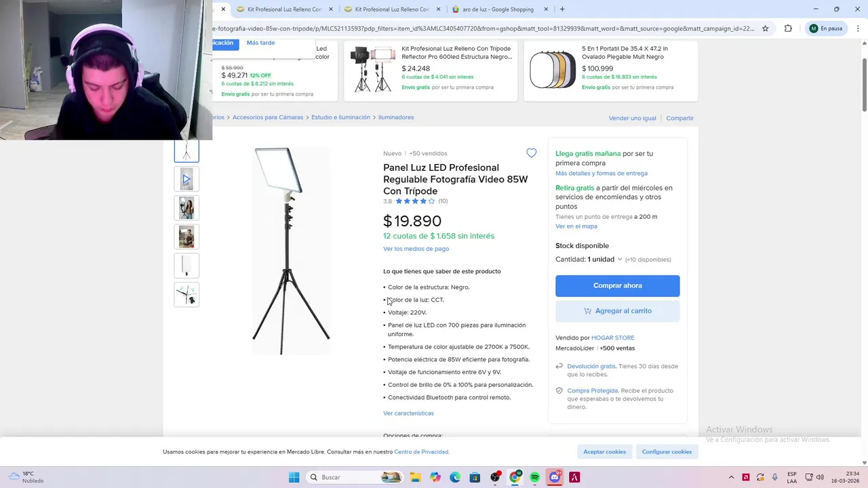Image resolution: width=868 pixels, height=488 pixels.
Task: Open the (10) reviews count
Action: [x=443, y=201]
